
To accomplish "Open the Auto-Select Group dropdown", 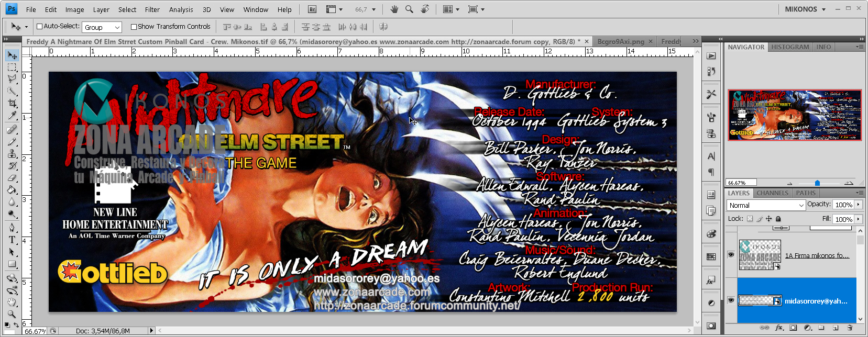I will (102, 27).
